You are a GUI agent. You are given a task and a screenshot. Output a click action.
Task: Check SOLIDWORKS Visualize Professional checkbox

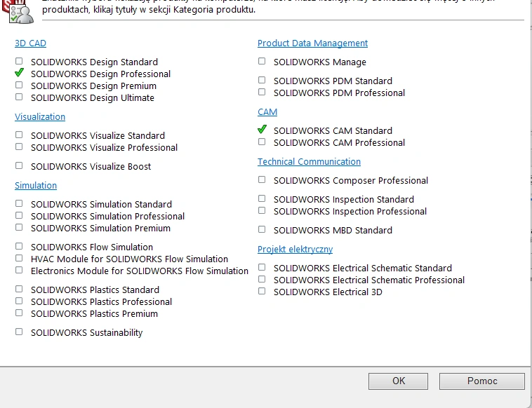click(x=19, y=147)
